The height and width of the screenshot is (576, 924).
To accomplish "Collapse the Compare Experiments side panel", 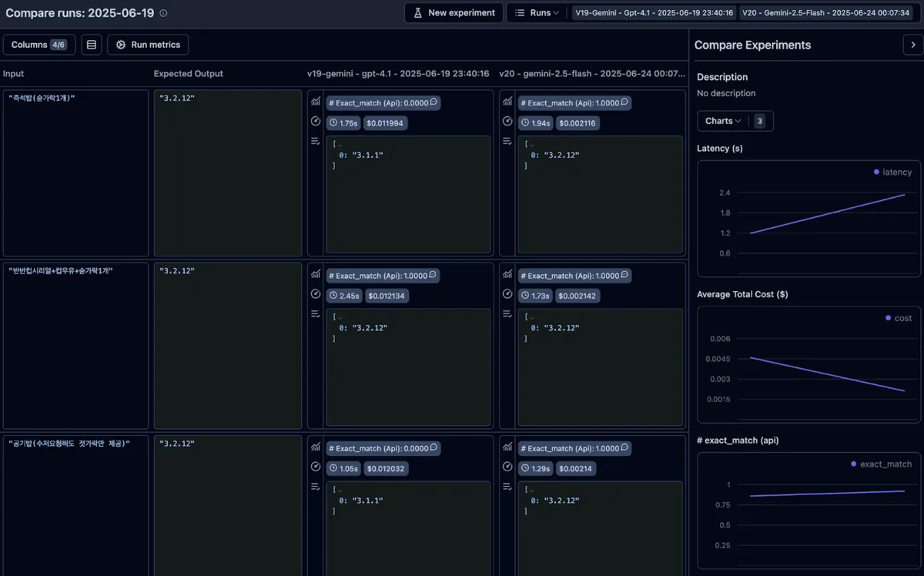I will pyautogui.click(x=911, y=45).
